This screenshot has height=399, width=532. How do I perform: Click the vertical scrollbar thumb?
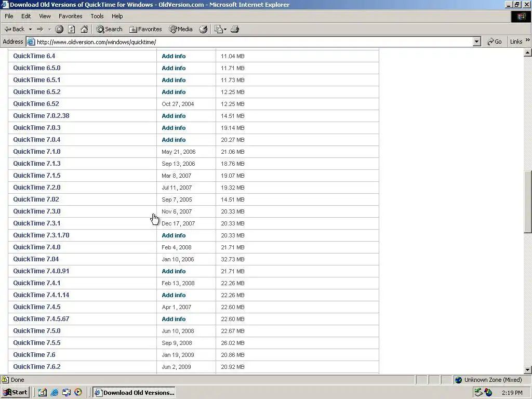(528, 202)
